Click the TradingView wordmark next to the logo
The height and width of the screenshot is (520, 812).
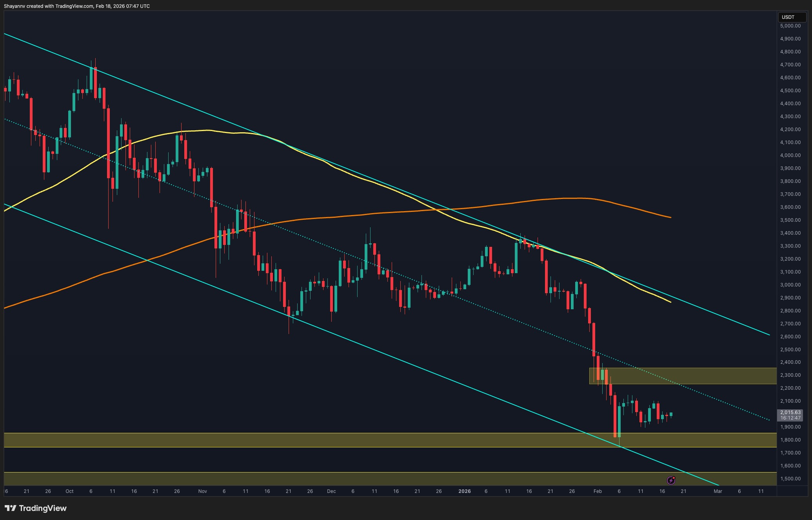tap(44, 508)
